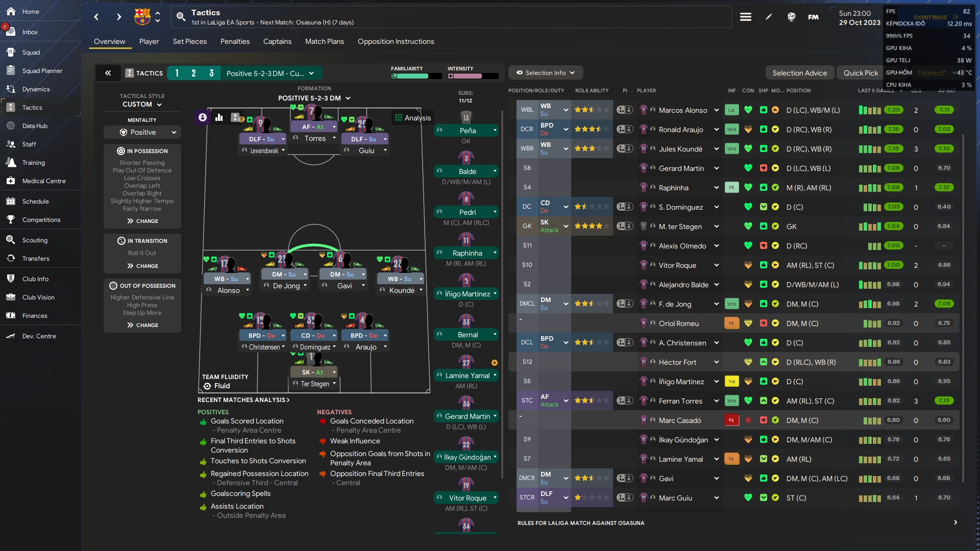Select tactic slot 3

[x=211, y=73]
